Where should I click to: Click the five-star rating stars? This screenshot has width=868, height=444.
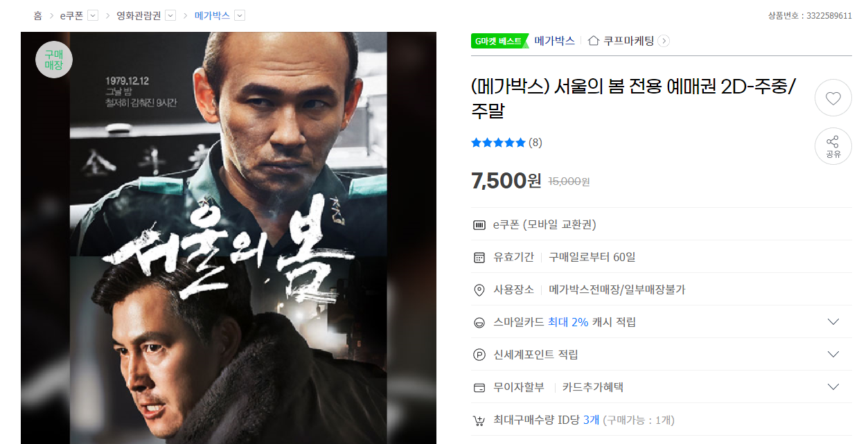pyautogui.click(x=498, y=143)
